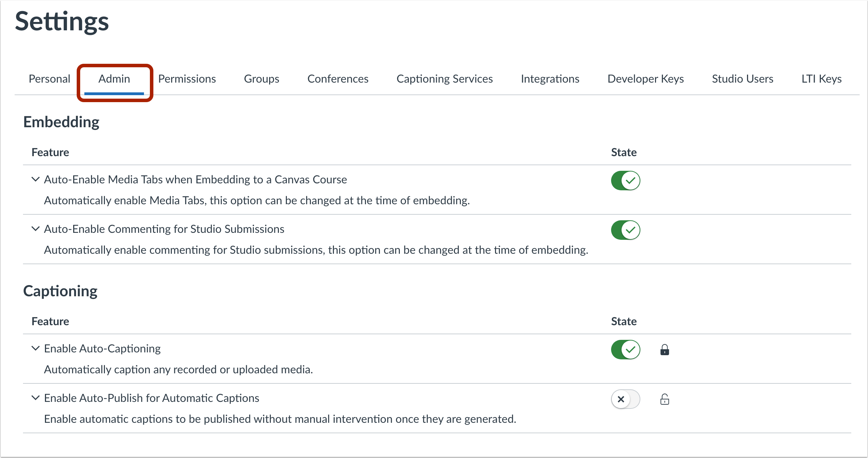Open the Integrations tab

pos(550,79)
